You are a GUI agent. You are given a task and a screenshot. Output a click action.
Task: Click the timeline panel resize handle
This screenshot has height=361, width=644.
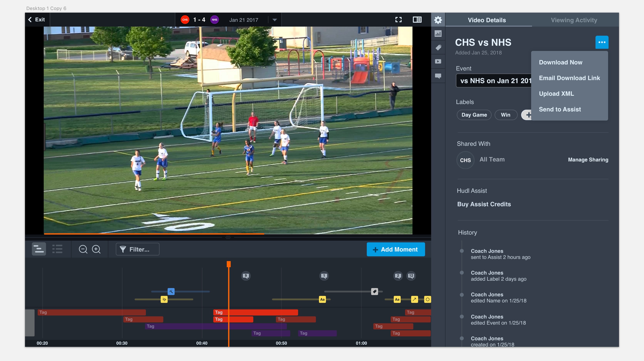pyautogui.click(x=228, y=237)
